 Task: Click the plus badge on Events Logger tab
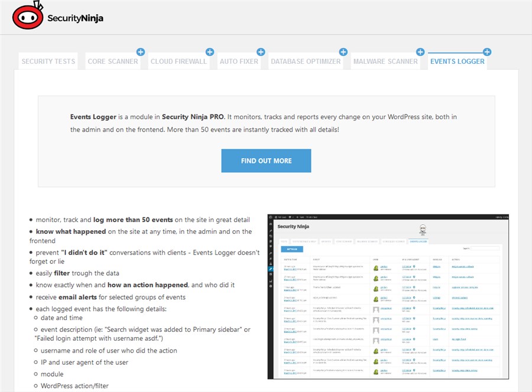[x=487, y=52]
